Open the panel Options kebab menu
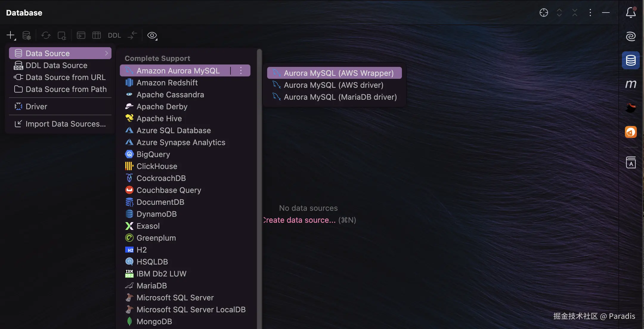 tap(590, 13)
